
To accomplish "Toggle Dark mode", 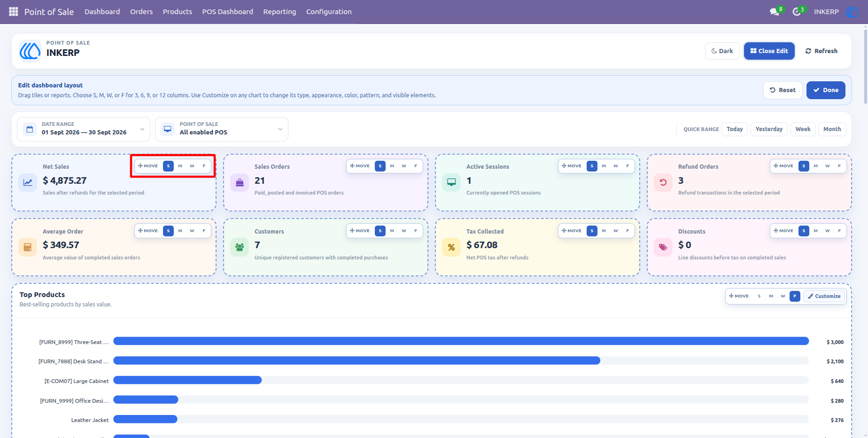I will click(x=722, y=51).
